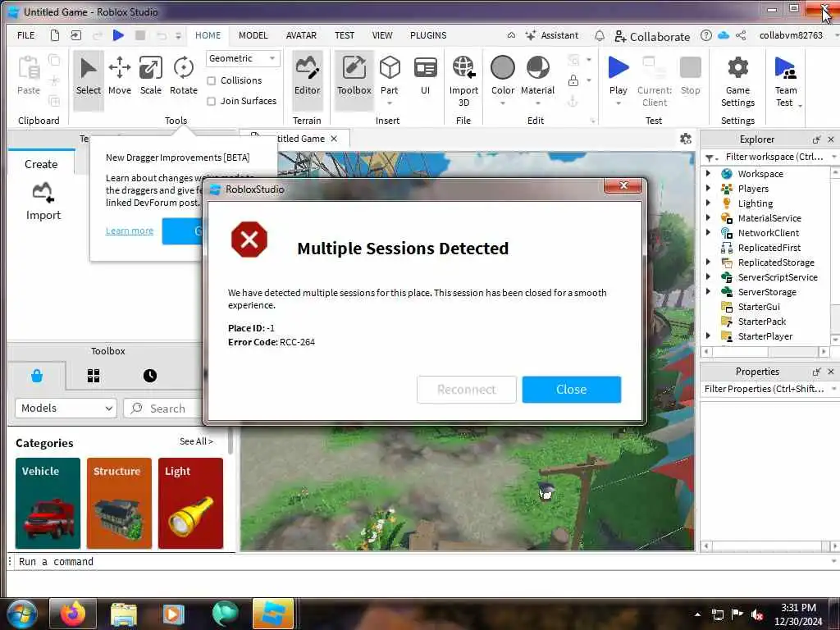Open the Terrain Create tab
The height and width of the screenshot is (630, 840).
coord(41,164)
